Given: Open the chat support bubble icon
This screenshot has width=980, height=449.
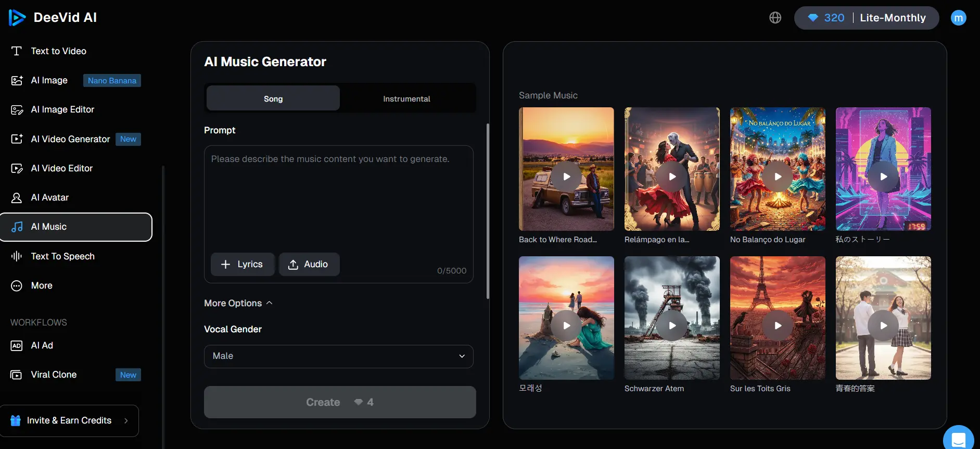Looking at the screenshot, I should click(959, 441).
